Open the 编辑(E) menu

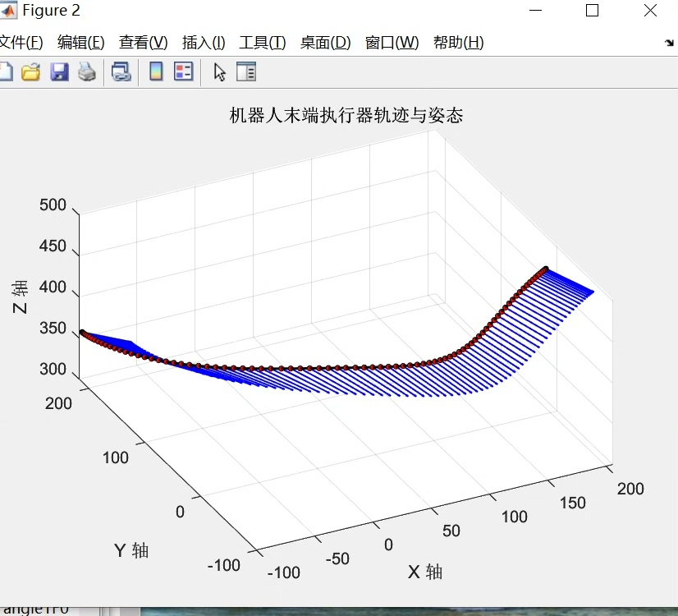[81, 43]
